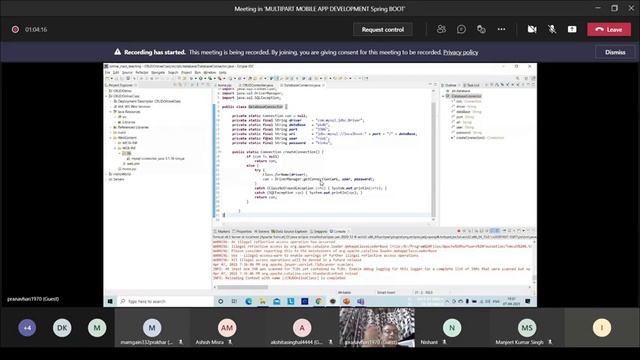Switch to the Markers tab
Image resolution: width=640 pixels, height=360 pixels.
pyautogui.click(x=222, y=231)
